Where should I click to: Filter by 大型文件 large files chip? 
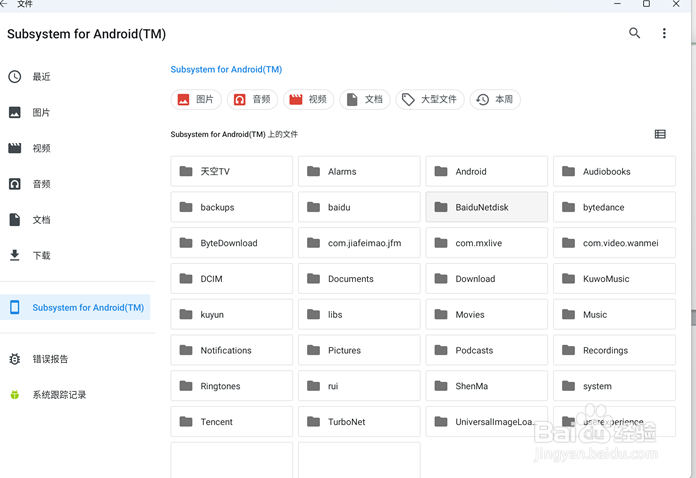coord(430,99)
